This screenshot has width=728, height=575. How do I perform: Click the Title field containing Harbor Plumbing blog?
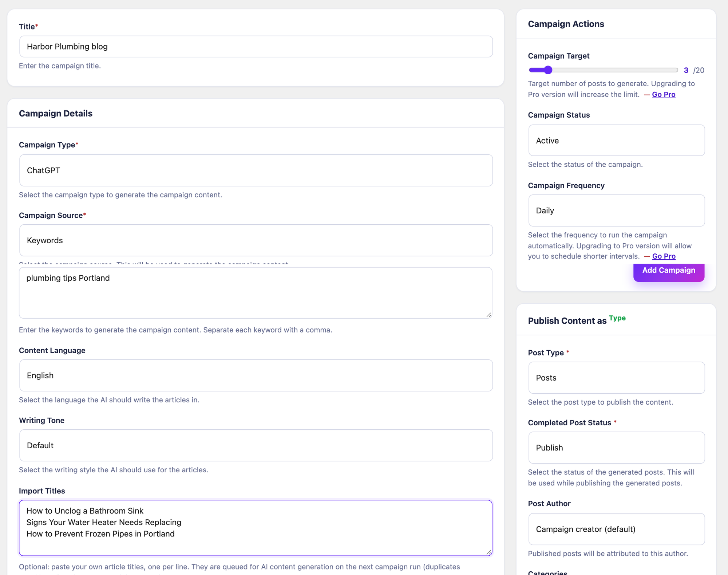[x=256, y=47]
